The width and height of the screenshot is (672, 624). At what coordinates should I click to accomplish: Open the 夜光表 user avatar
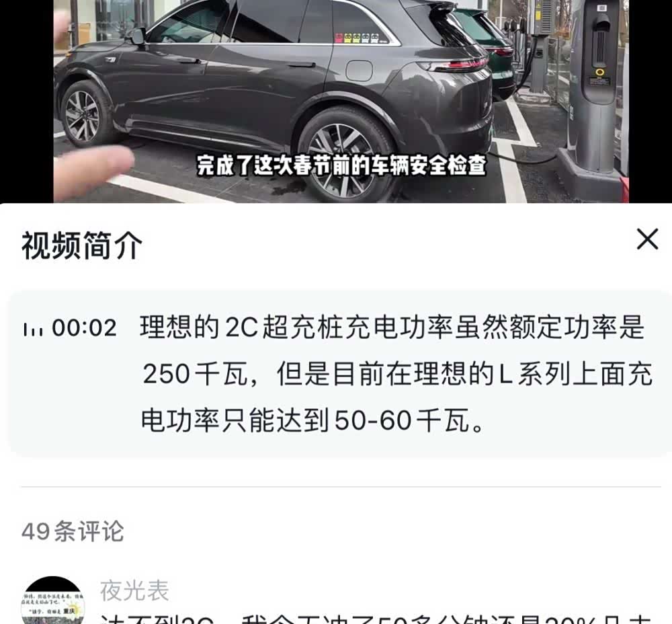pos(52,600)
